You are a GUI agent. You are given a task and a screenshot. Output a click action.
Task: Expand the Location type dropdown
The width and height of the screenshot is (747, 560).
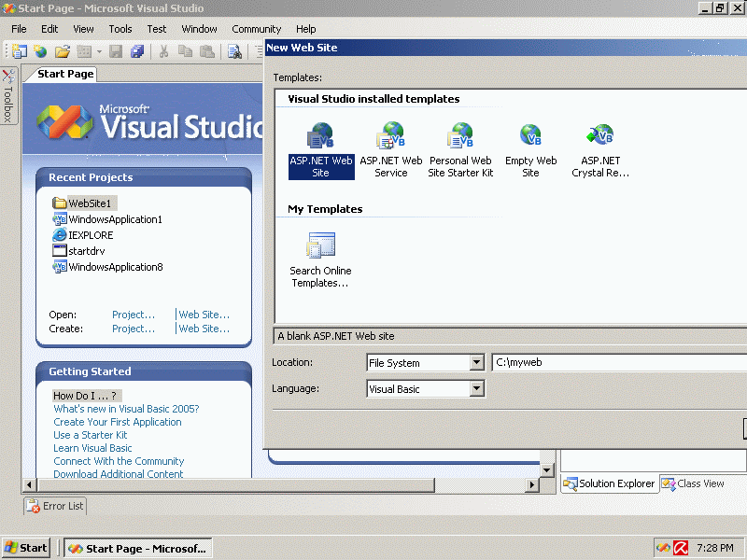[x=475, y=363]
